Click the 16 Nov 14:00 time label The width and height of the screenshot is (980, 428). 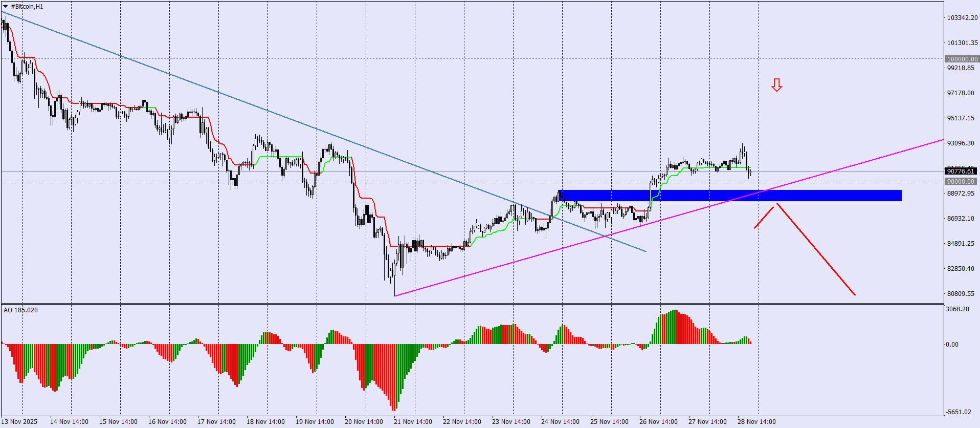(167, 422)
